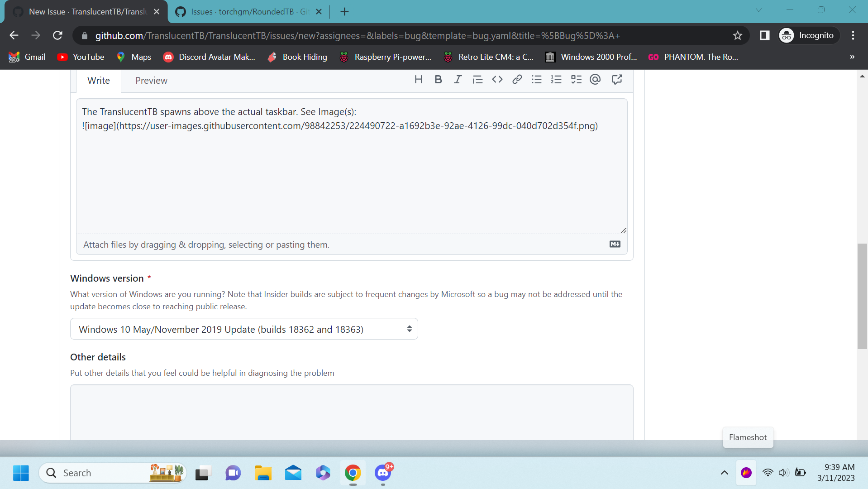Open the Windows version dropdown
This screenshot has width=868, height=489.
click(x=244, y=329)
